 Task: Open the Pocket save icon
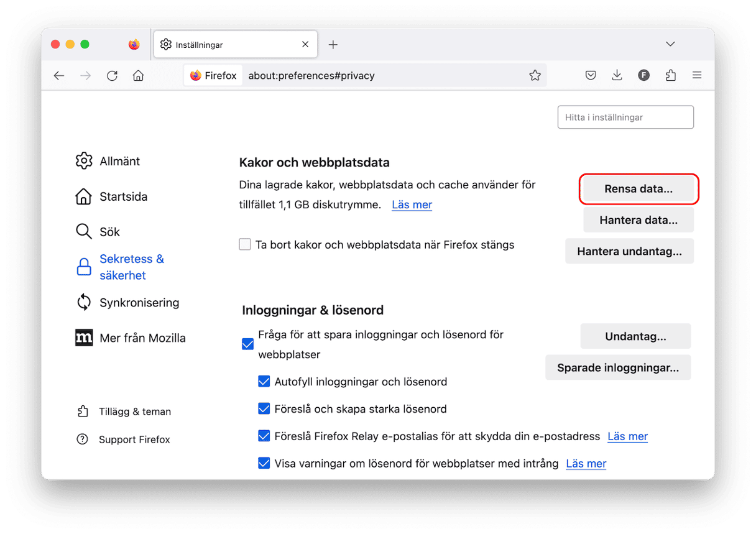coord(591,76)
